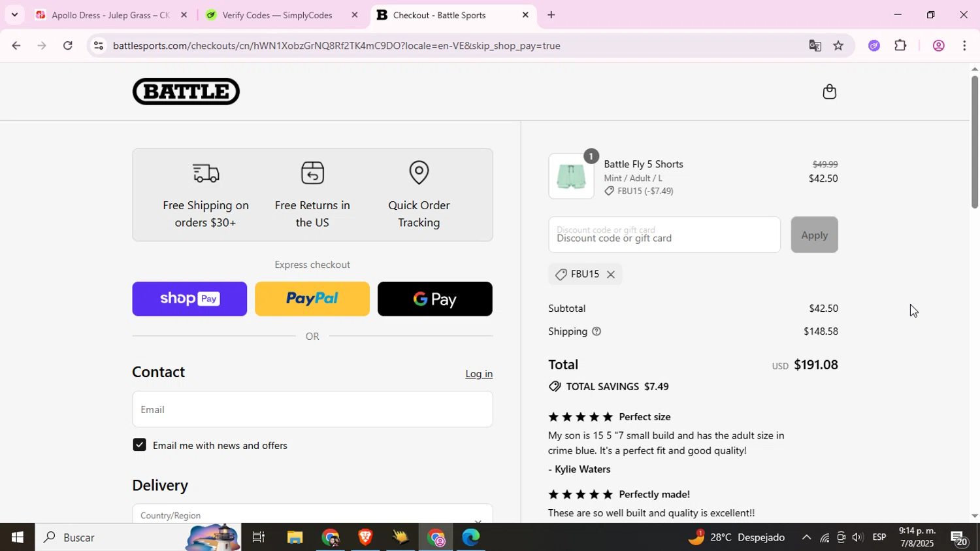Click the Shipping $148.58 amount
The width and height of the screenshot is (980, 551).
pos(821,331)
